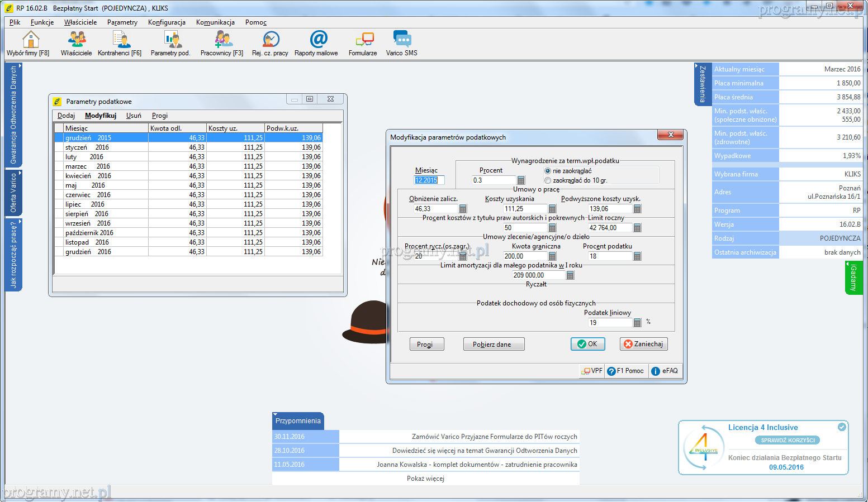Open calculator next to Limit roczny field
The width and height of the screenshot is (868, 502).
pyautogui.click(x=637, y=228)
